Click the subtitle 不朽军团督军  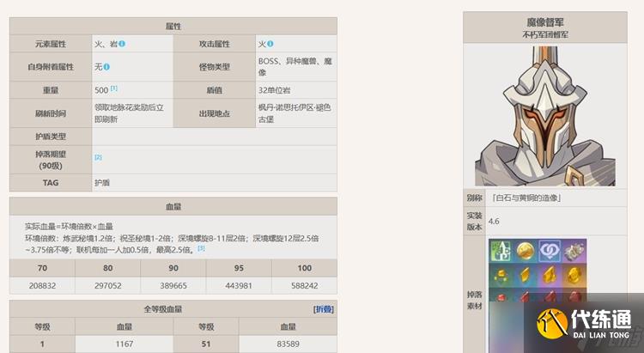coord(545,34)
